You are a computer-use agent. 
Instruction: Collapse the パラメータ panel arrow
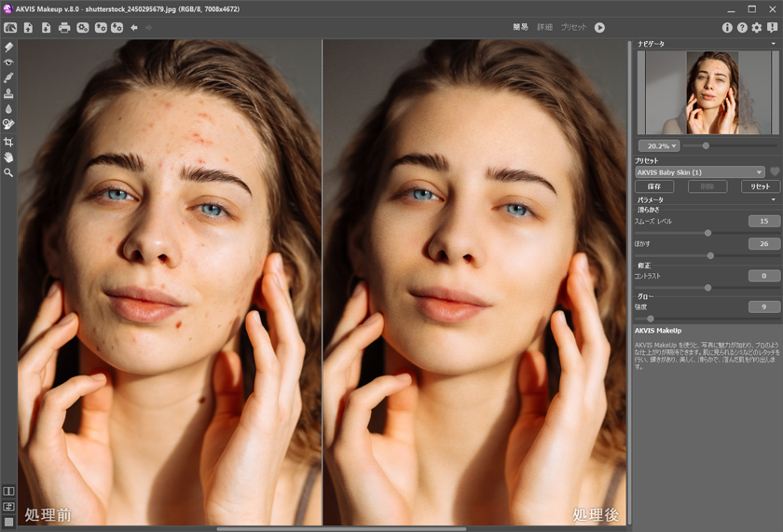coord(774,199)
